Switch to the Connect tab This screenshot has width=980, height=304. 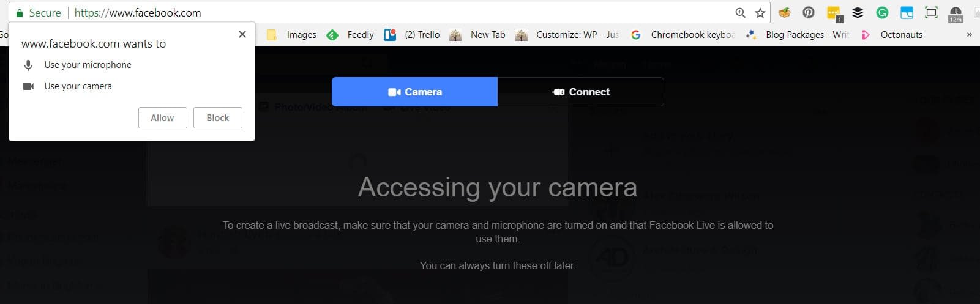point(580,92)
